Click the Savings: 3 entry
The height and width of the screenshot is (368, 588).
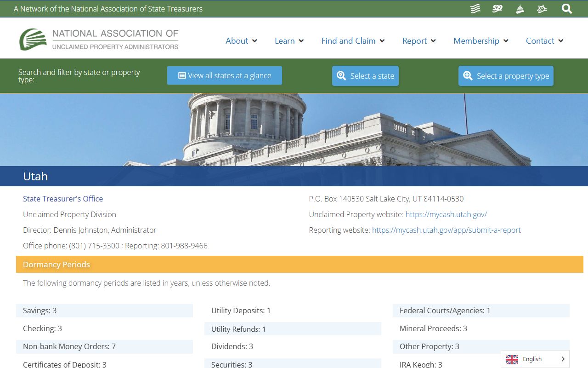(x=104, y=310)
